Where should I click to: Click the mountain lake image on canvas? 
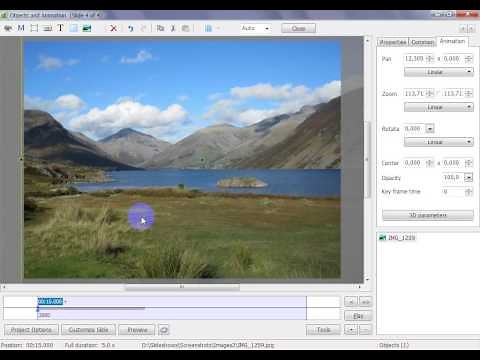182,159
